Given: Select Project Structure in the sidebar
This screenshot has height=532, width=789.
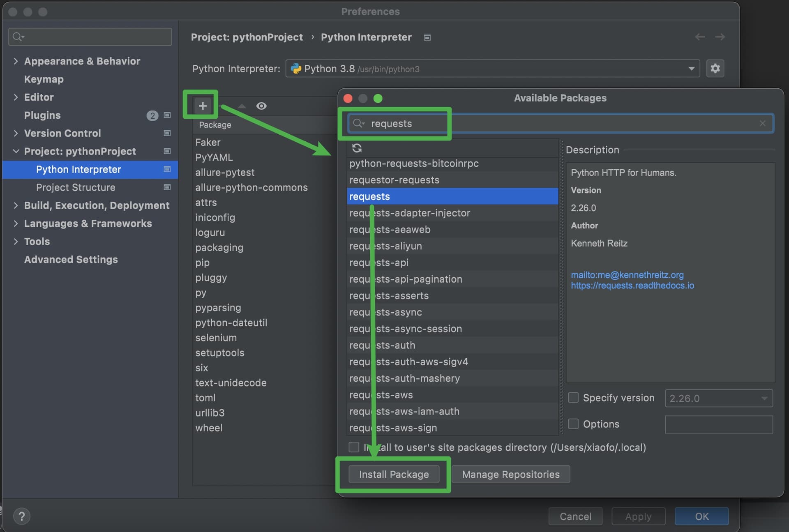Looking at the screenshot, I should [76, 187].
